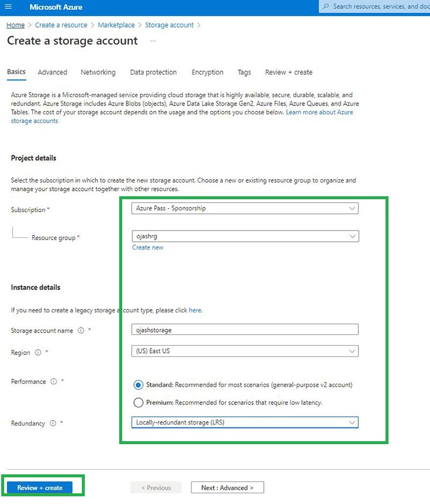Select Standard performance option
Viewport: 430px width, 504px height.
pos(138,385)
